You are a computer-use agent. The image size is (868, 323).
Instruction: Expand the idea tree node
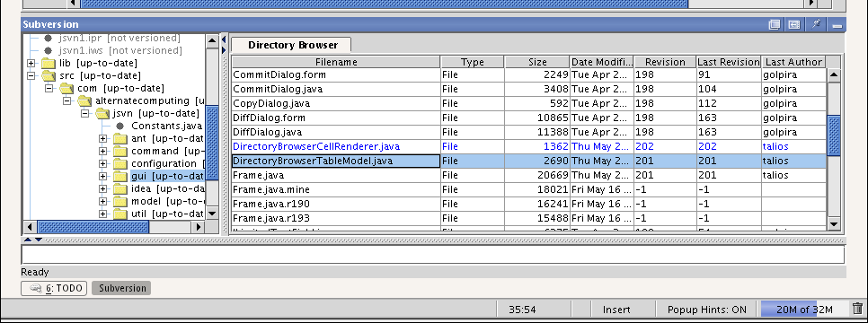point(103,188)
